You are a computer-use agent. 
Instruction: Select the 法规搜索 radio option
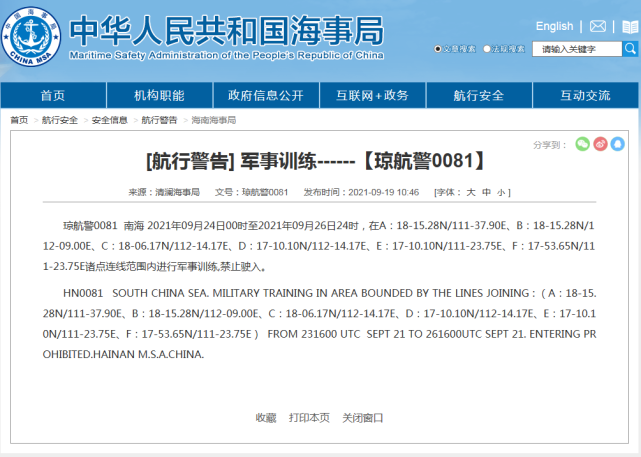[x=486, y=49]
